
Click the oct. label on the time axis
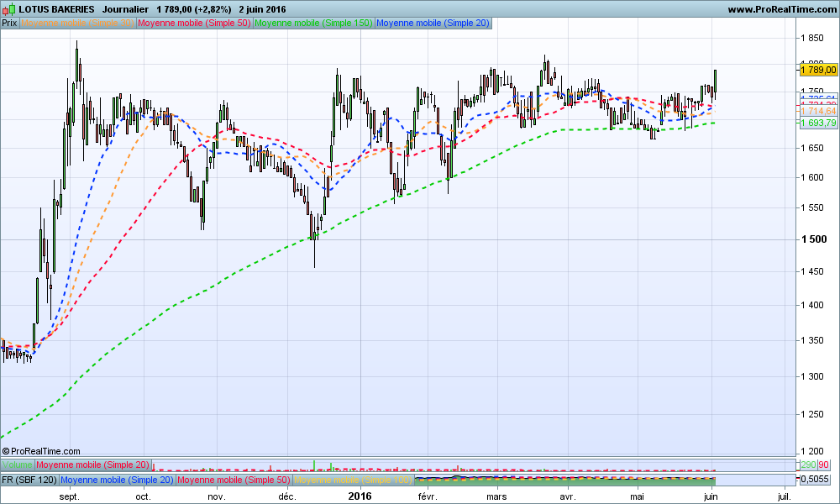pos(143,496)
